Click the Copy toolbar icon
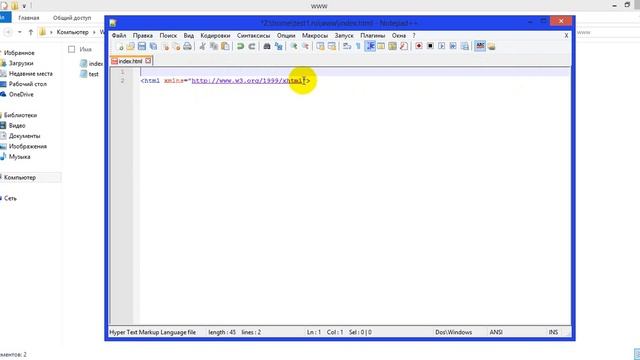 coord(213,47)
